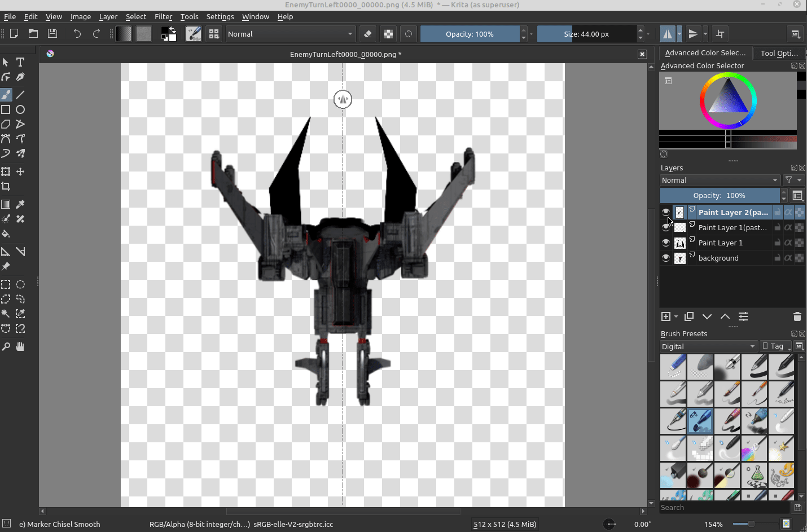Open the Settings menu
The height and width of the screenshot is (532, 807).
coord(220,16)
